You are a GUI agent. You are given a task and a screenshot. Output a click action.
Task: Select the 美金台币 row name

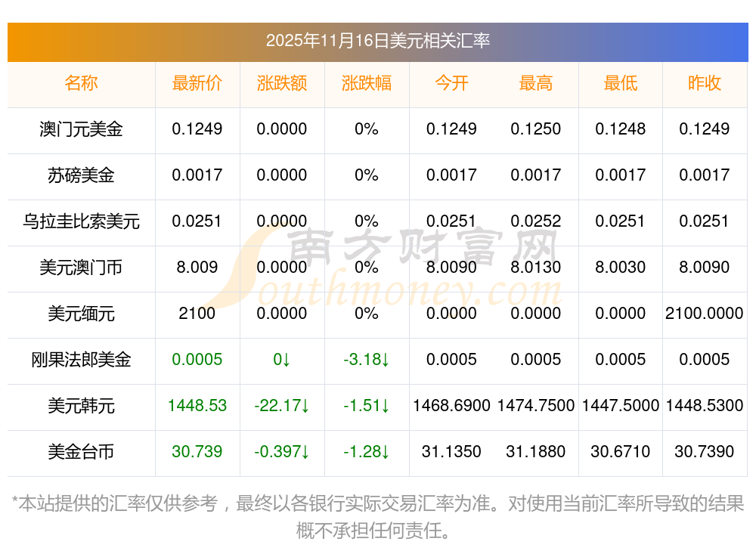[81, 452]
